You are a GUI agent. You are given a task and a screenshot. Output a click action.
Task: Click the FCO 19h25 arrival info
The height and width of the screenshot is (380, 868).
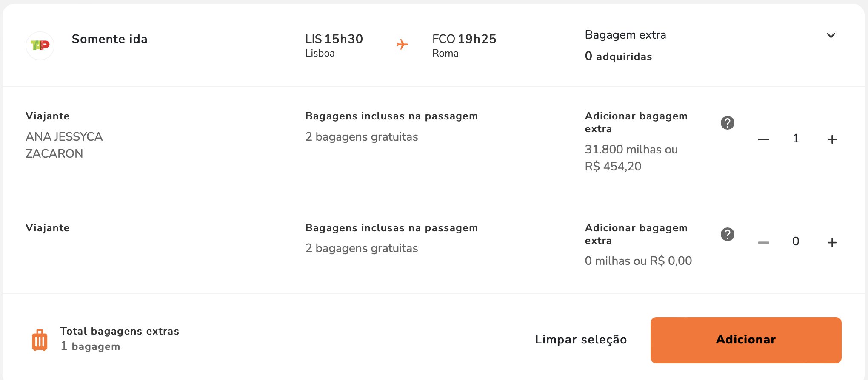click(x=464, y=45)
